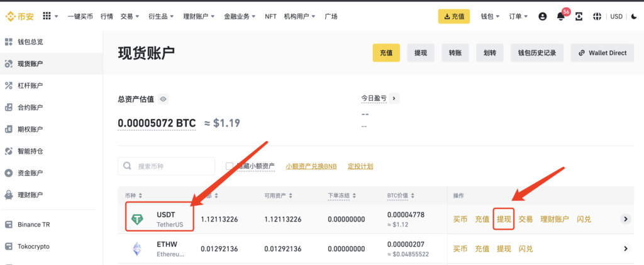The image size is (644, 265).
Task: Open the notifications bell icon
Action: point(560,16)
